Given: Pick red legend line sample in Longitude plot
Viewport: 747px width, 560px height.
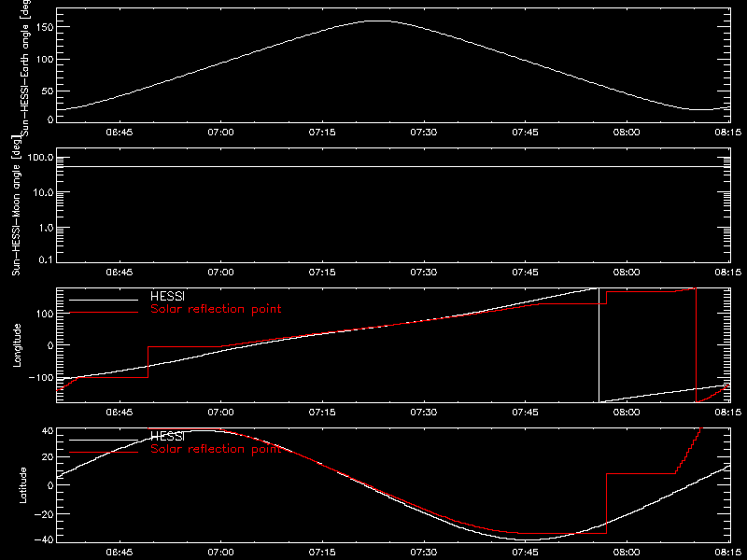Looking at the screenshot, I should point(104,313).
